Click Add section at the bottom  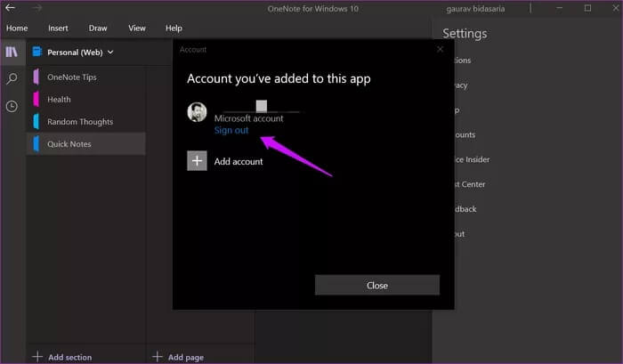point(62,357)
